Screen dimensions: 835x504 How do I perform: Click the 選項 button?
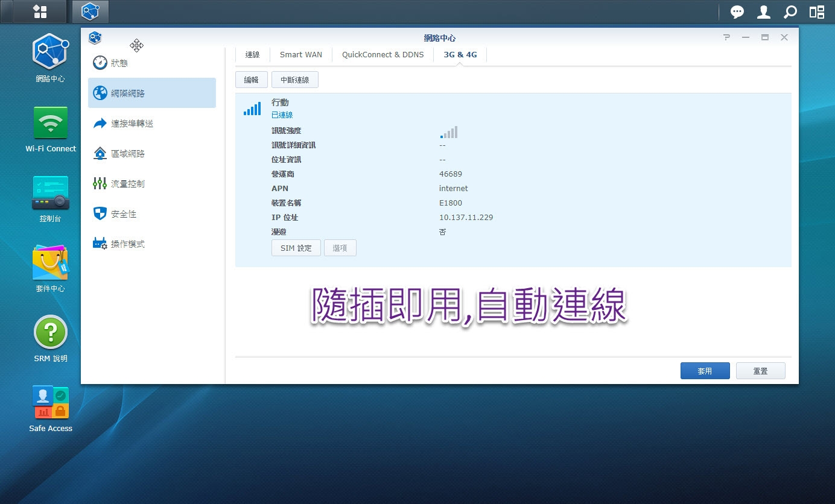(x=340, y=248)
